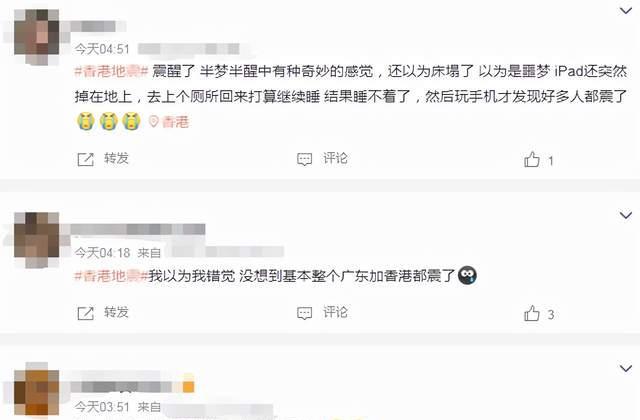Open the chevron menu on the 04:18 post
The image size is (640, 420).
coord(626,215)
